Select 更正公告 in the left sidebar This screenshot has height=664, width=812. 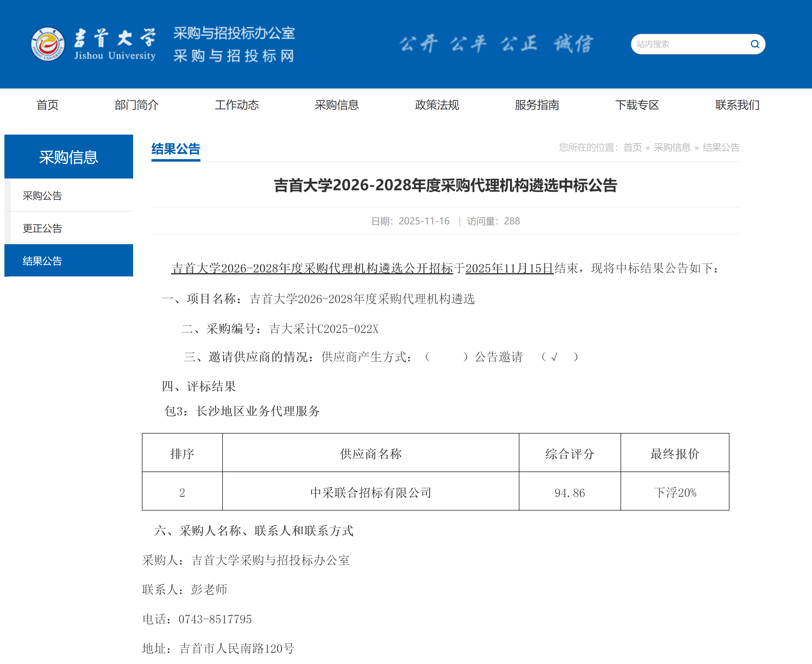pos(42,228)
